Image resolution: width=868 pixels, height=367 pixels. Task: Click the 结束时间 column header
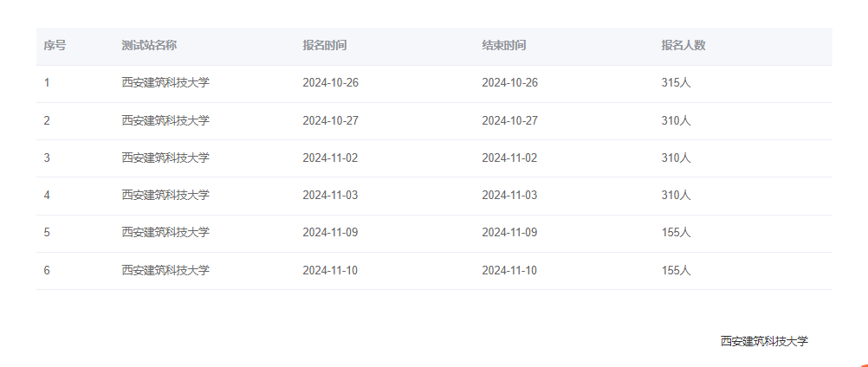point(504,45)
